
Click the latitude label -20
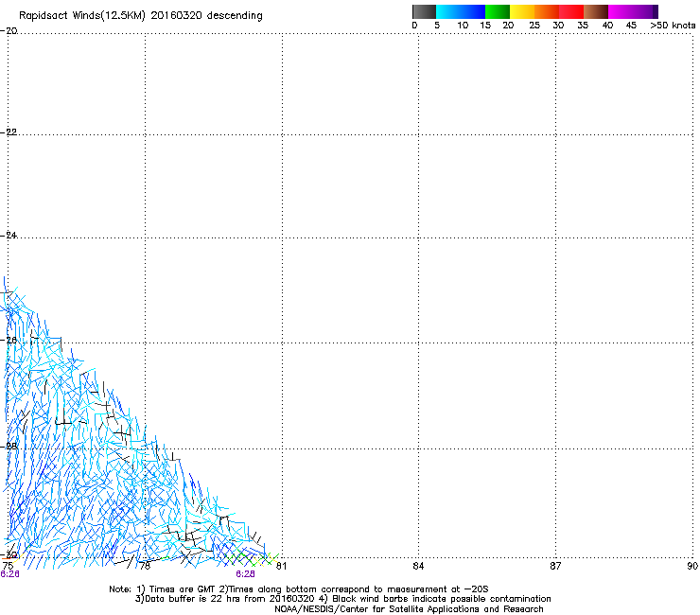tap(9, 30)
